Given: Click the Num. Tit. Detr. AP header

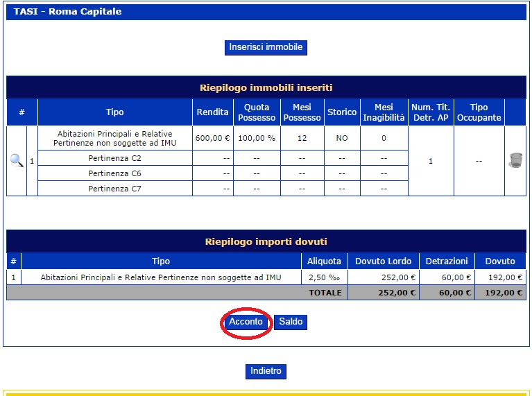Looking at the screenshot, I should coord(431,112).
